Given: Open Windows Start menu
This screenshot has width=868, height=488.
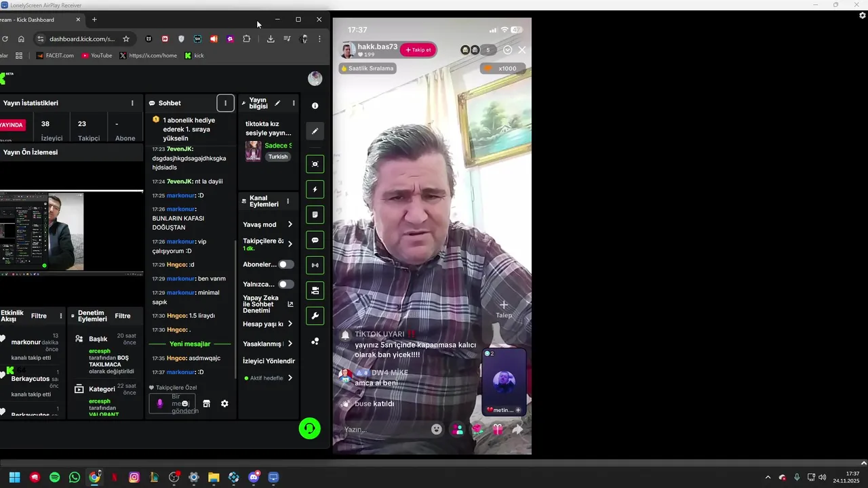Looking at the screenshot, I should pos(14,477).
